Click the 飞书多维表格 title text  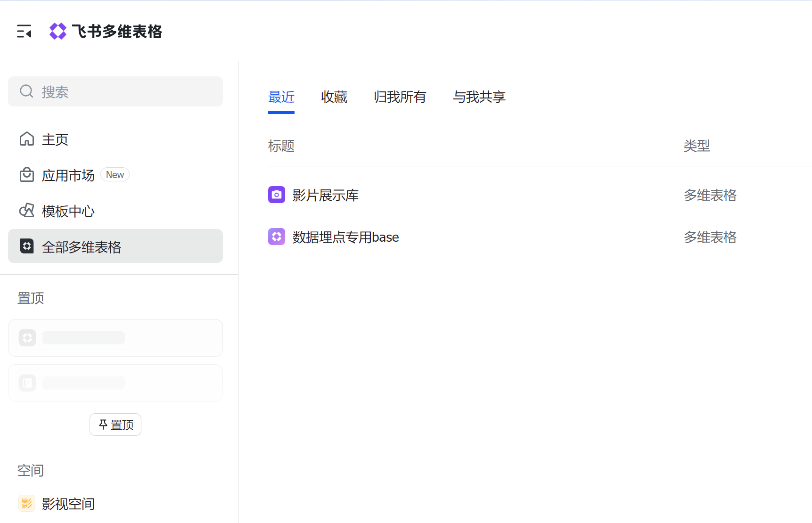[x=117, y=32]
